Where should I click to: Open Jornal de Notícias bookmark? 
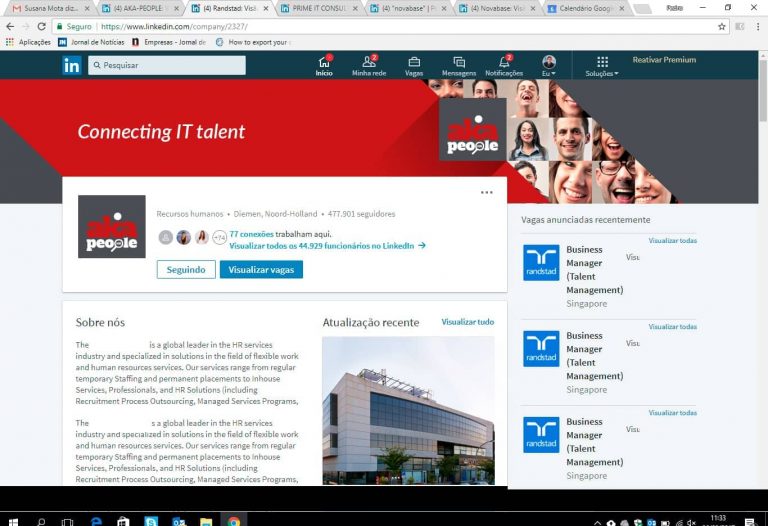(x=92, y=42)
